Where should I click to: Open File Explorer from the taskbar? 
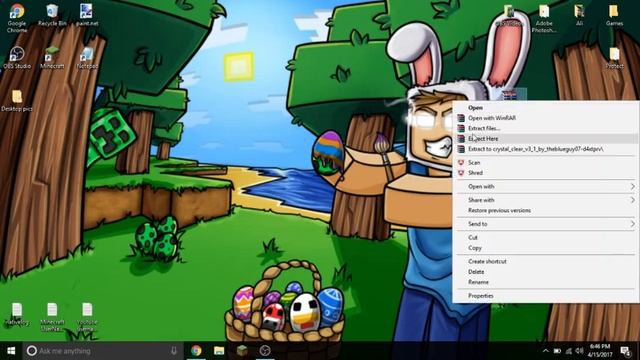(x=219, y=351)
